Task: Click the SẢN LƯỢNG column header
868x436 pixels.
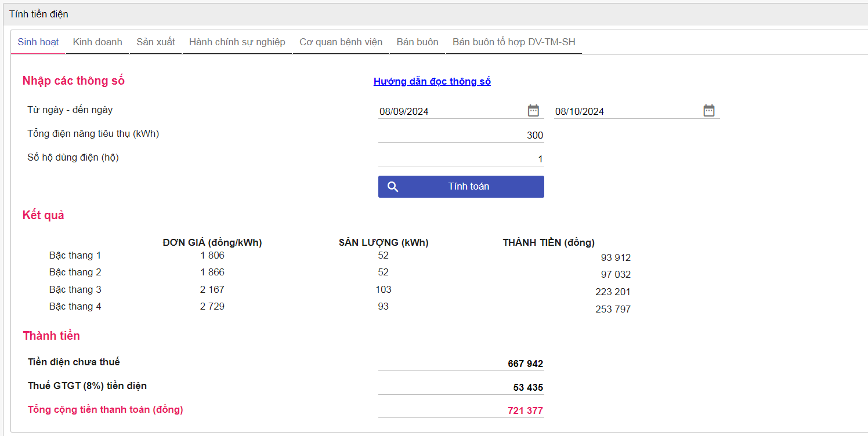Action: (384, 243)
